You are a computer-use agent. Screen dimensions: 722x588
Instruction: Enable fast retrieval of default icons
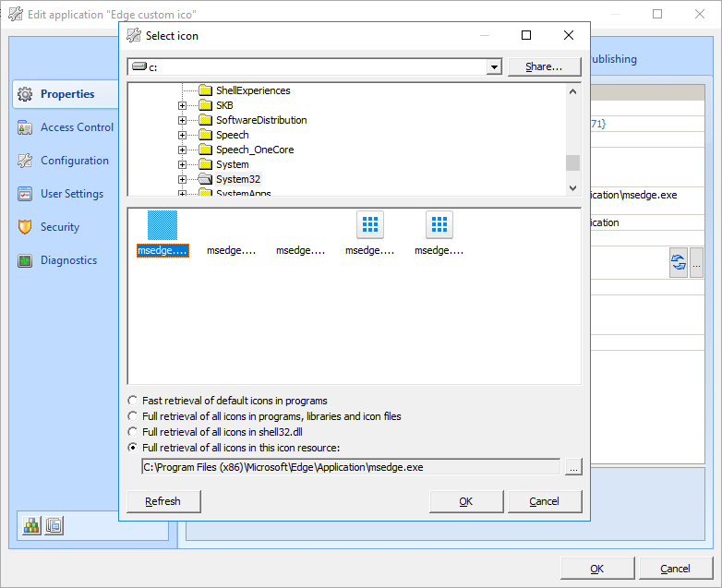point(135,401)
